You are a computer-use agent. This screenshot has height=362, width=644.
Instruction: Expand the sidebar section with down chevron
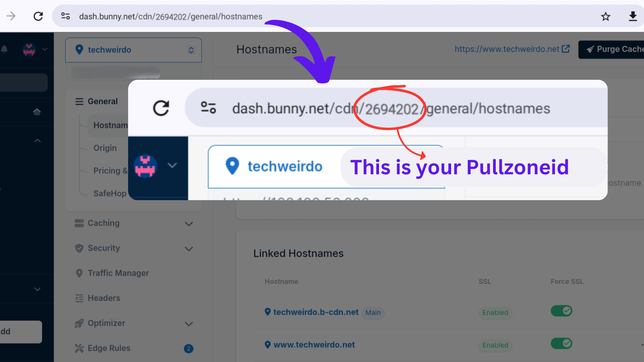point(38,289)
